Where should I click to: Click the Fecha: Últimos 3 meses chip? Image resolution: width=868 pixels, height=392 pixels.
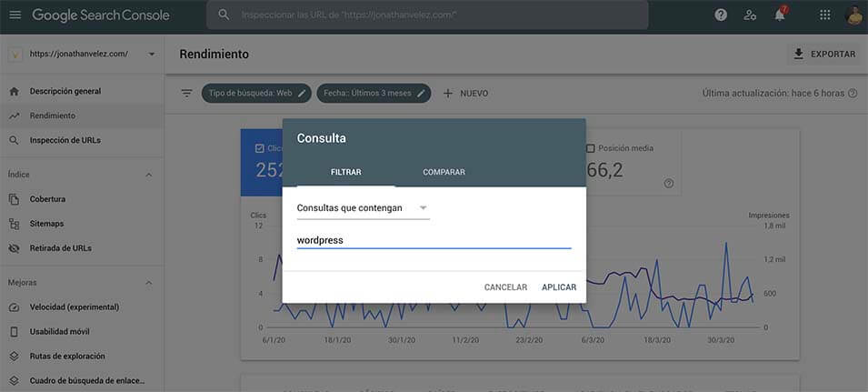(374, 94)
